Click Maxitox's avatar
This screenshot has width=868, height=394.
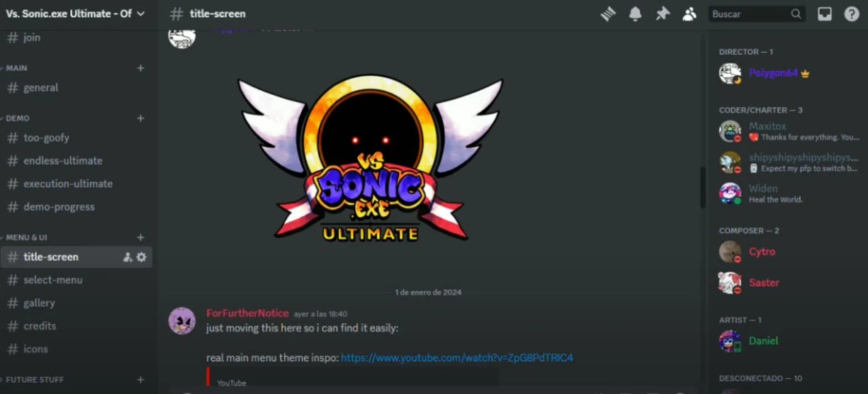point(730,131)
